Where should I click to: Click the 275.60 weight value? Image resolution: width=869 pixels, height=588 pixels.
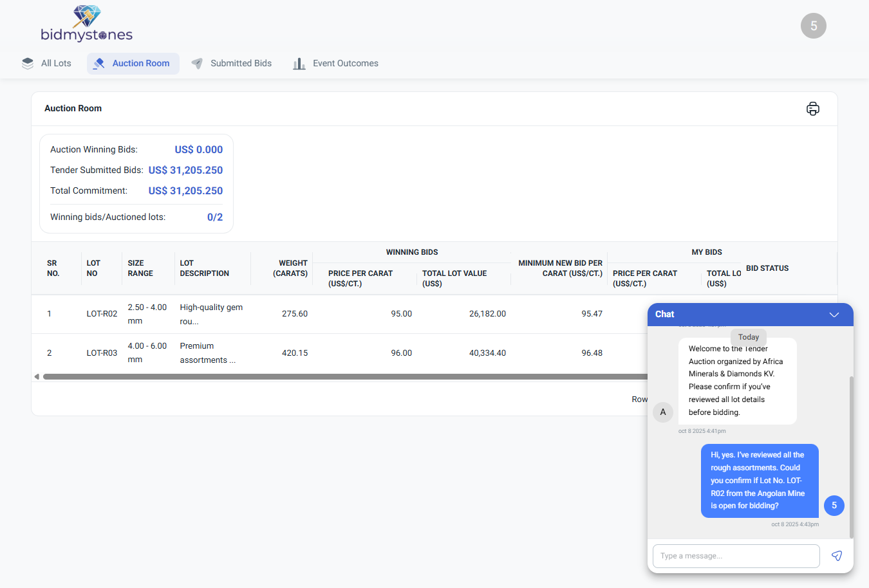click(x=295, y=314)
